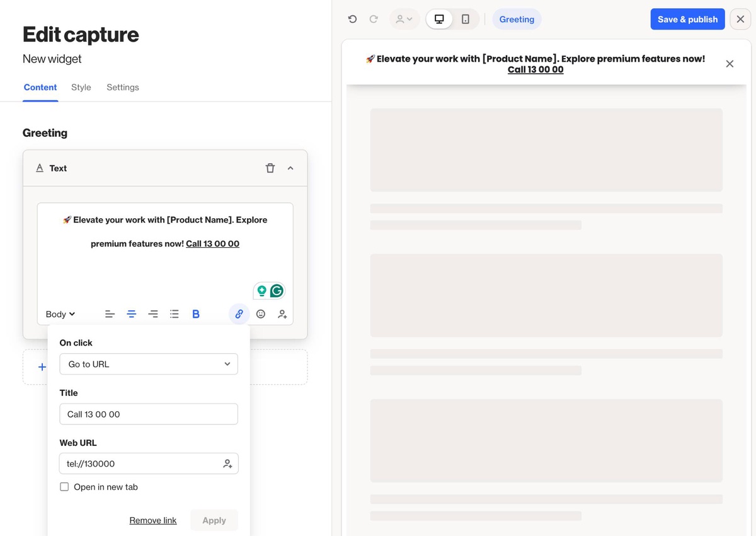This screenshot has height=536, width=756.
Task: Toggle bulleted list formatting
Action: tap(175, 314)
